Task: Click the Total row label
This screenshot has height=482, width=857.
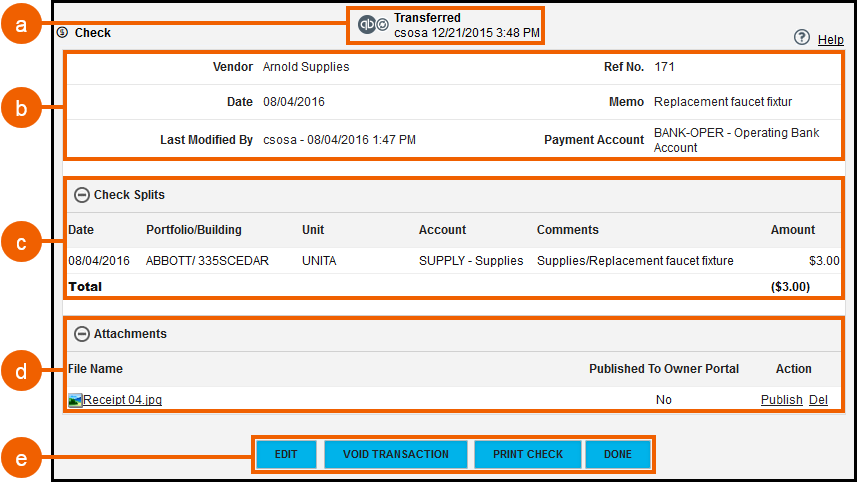Action: (85, 286)
